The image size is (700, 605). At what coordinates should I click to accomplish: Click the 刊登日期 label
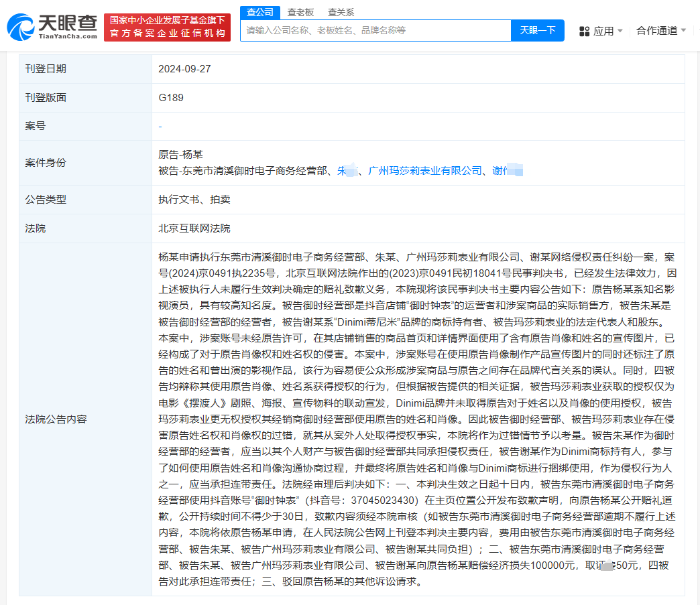point(46,69)
